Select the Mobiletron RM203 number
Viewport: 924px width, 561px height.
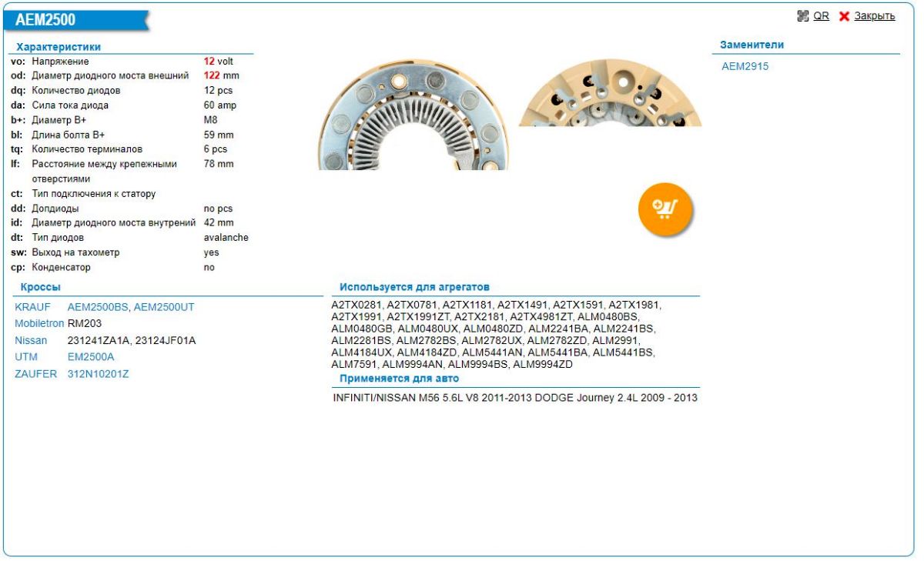pos(85,323)
